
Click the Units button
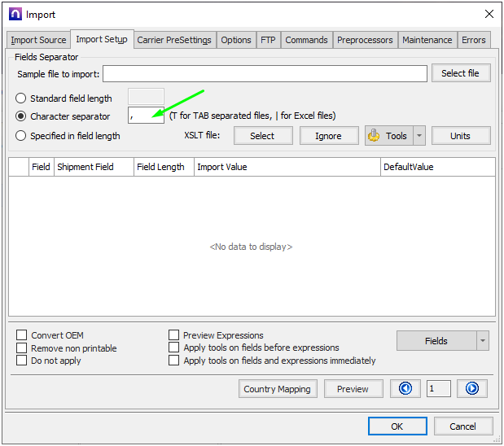click(x=461, y=136)
